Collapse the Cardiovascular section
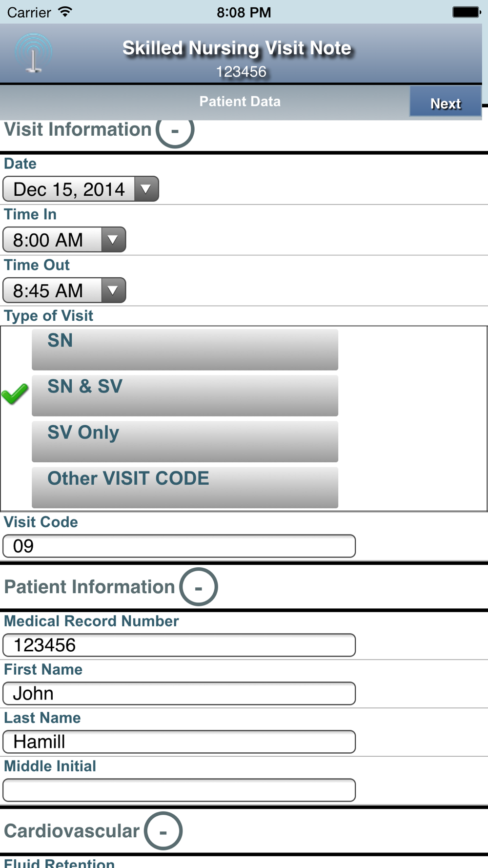 tap(163, 830)
